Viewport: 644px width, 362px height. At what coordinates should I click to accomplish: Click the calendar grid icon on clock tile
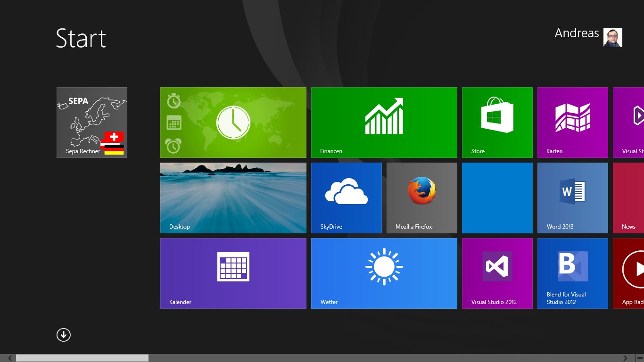(174, 123)
